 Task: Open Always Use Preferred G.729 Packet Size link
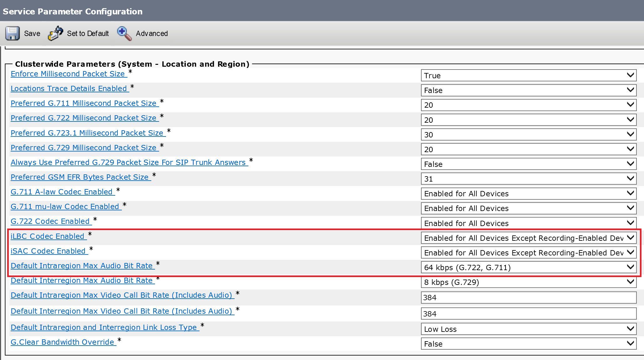click(129, 162)
